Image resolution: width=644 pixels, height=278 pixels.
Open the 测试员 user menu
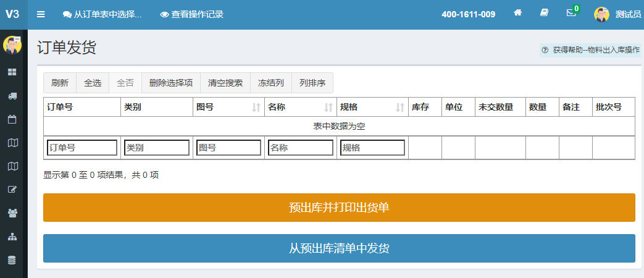pyautogui.click(x=628, y=14)
